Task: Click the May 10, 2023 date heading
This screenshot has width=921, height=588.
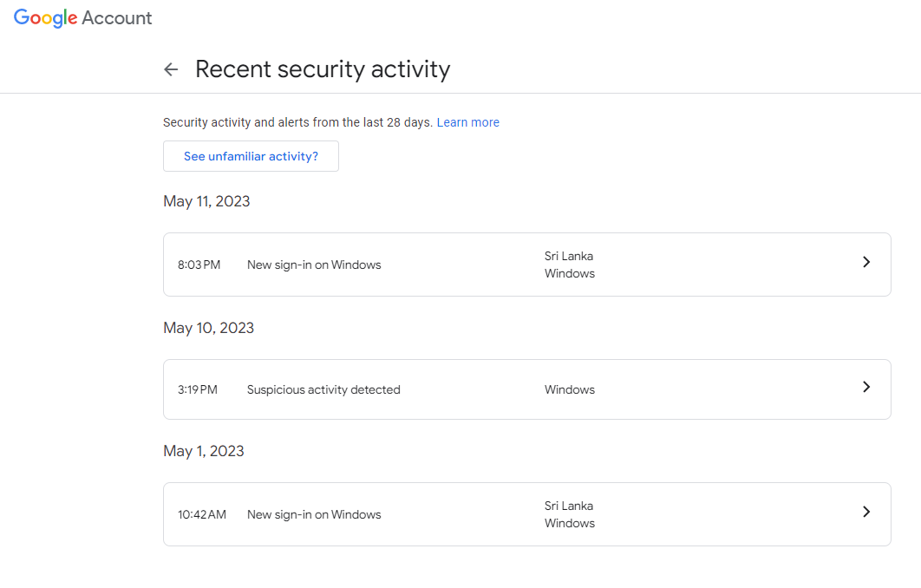Action: [208, 328]
